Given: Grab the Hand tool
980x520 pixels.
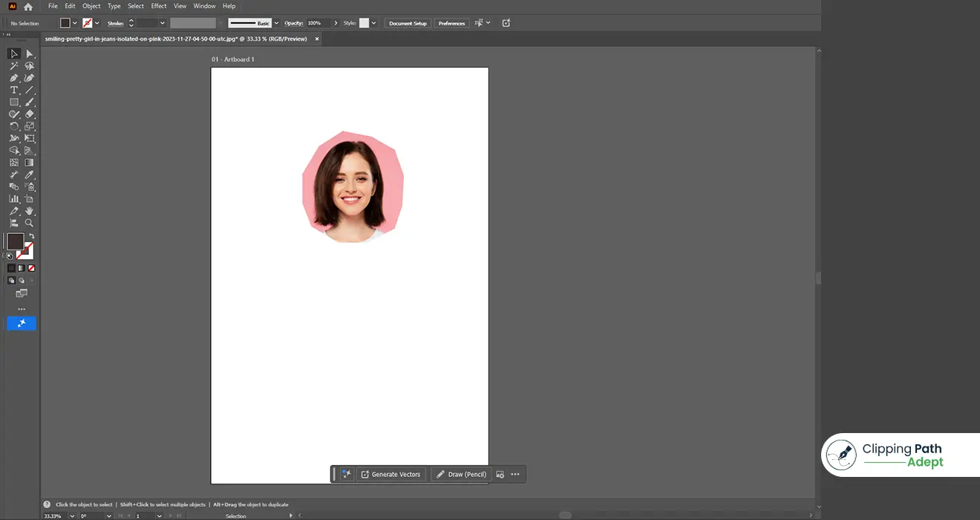Looking at the screenshot, I should tap(30, 211).
